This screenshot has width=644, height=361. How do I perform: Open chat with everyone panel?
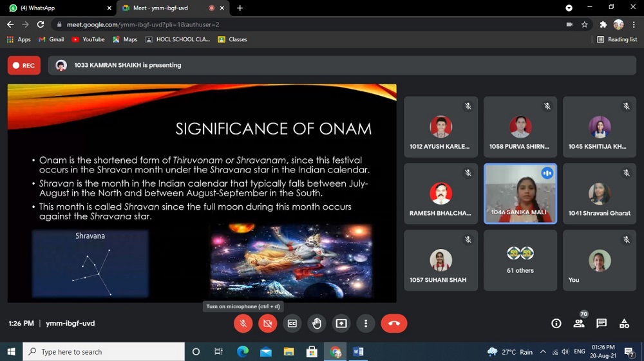pos(601,324)
